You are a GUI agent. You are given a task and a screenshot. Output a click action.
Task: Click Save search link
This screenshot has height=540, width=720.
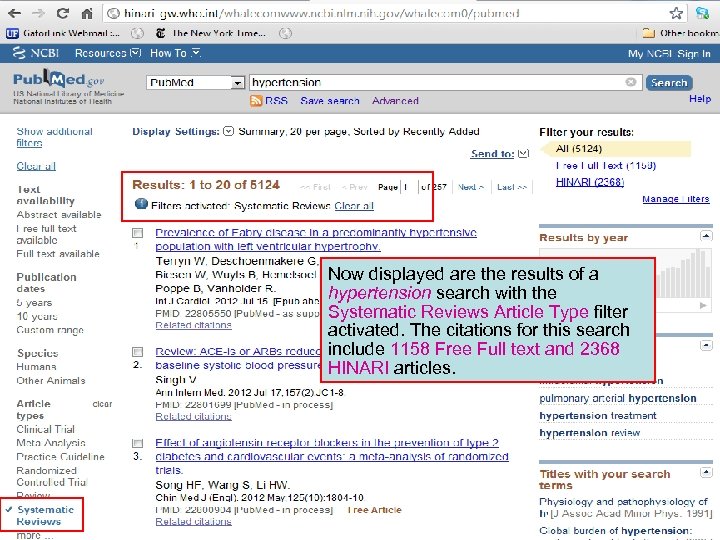click(x=330, y=101)
